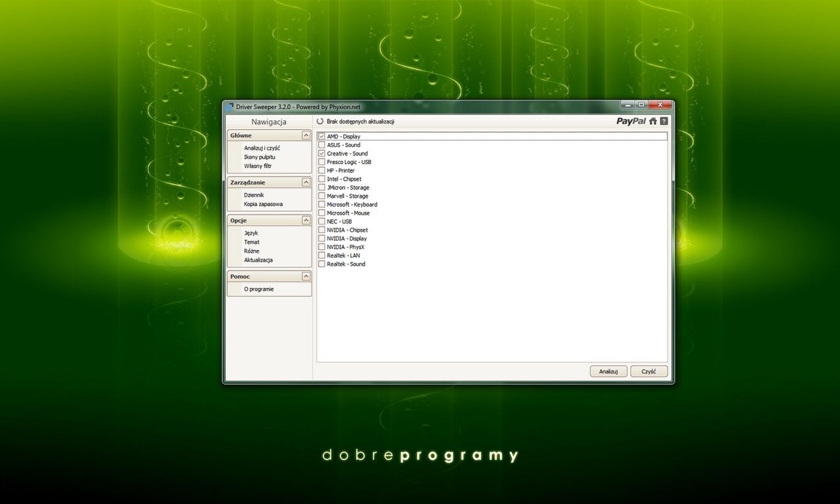This screenshot has width=840, height=504.
Task: Click the Nawigacja panel heading
Action: point(269,122)
